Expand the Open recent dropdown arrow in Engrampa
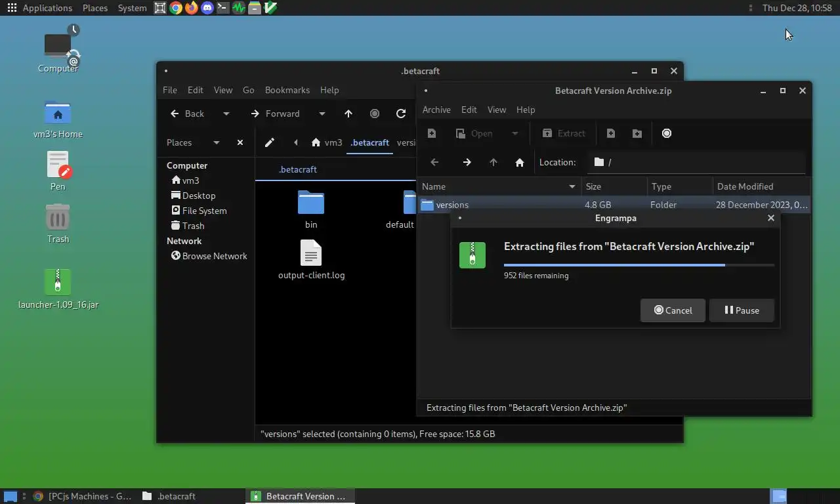 (x=514, y=133)
